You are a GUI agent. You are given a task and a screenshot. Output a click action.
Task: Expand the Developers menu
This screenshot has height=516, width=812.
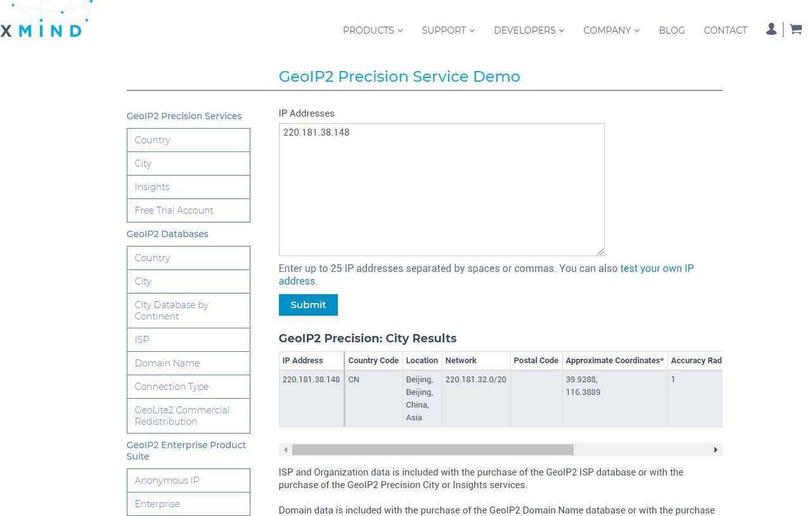529,30
